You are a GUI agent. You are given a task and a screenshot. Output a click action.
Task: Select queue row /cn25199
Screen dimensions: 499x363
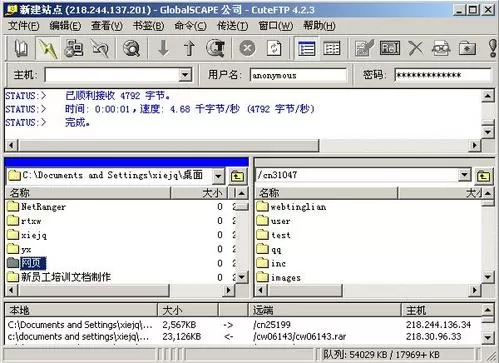pyautogui.click(x=244, y=324)
